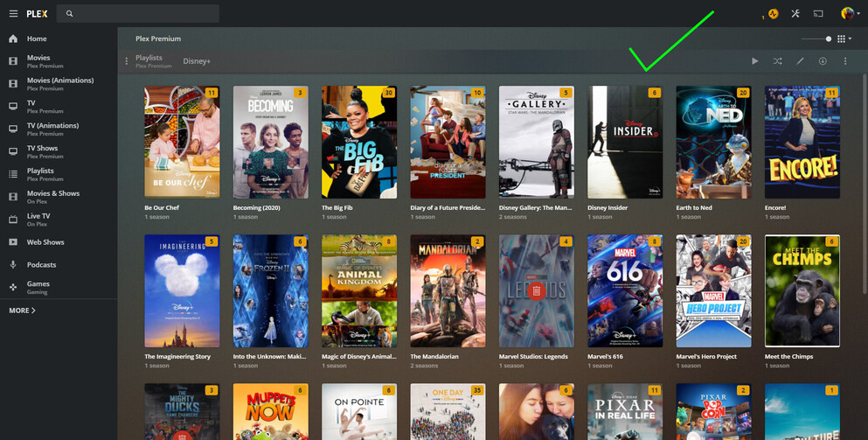
Task: Click the cast to device icon
Action: click(818, 13)
